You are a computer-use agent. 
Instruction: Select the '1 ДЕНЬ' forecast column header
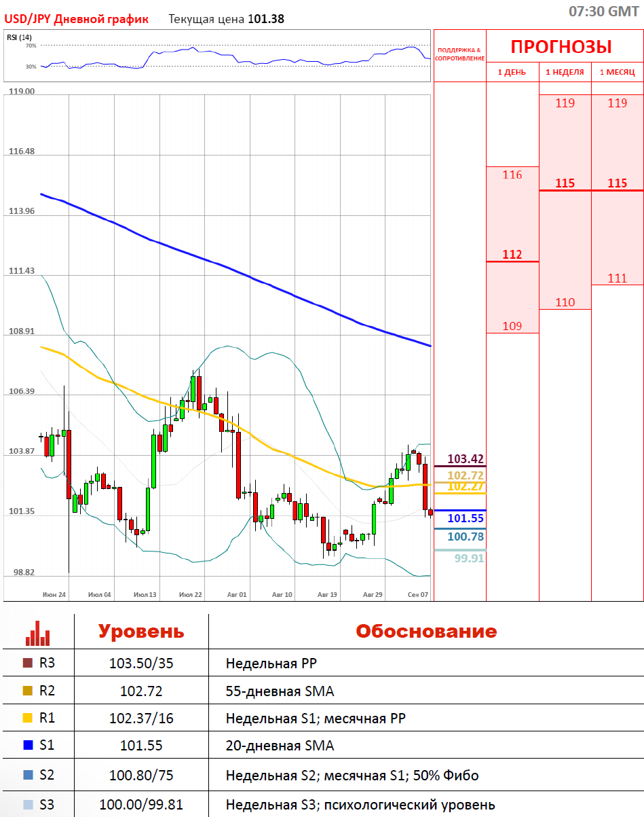coord(512,72)
